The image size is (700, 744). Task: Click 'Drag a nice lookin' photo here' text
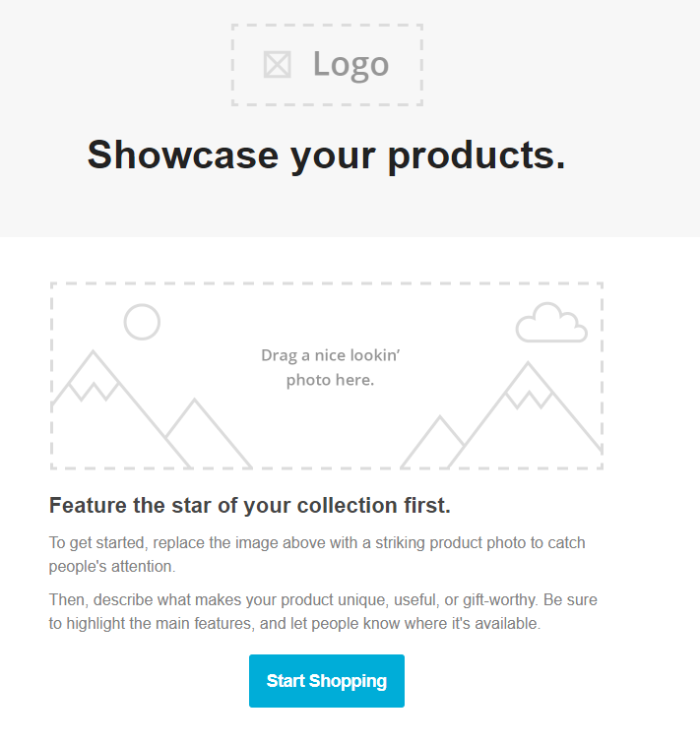pyautogui.click(x=330, y=367)
